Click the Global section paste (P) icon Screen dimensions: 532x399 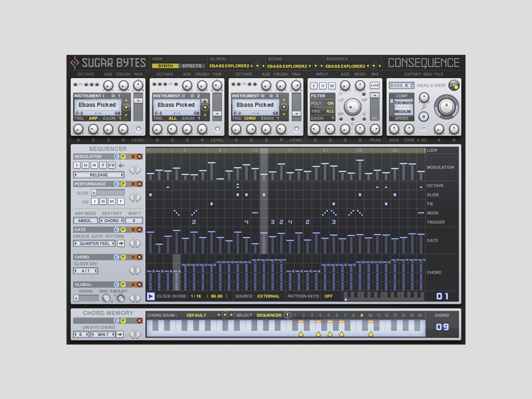tap(123, 285)
